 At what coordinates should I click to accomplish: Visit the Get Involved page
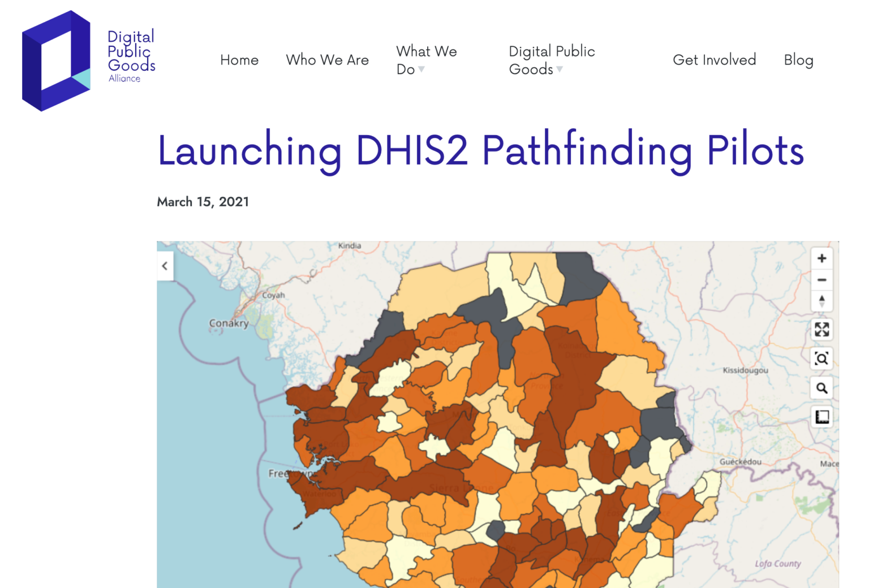coord(715,60)
